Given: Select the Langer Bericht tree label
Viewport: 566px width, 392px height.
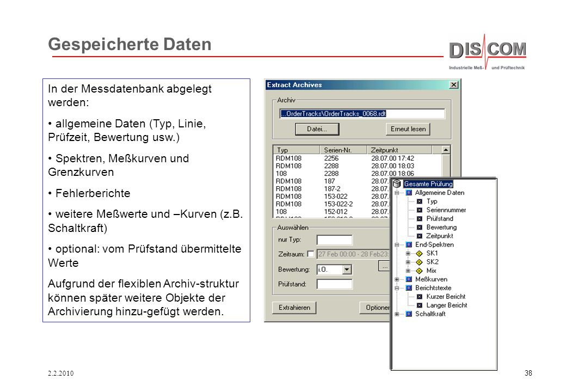Looking at the screenshot, I should [x=447, y=305].
